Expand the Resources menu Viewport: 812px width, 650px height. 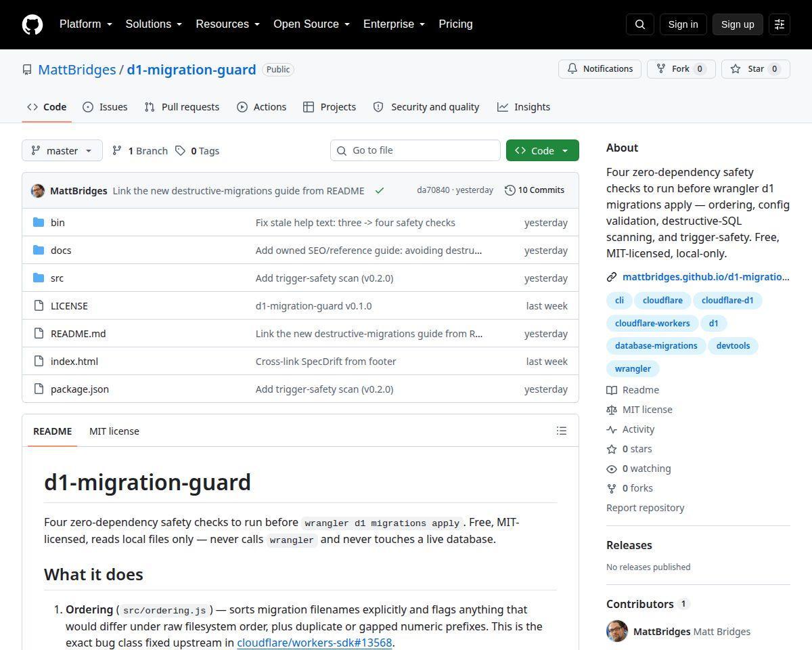(228, 24)
